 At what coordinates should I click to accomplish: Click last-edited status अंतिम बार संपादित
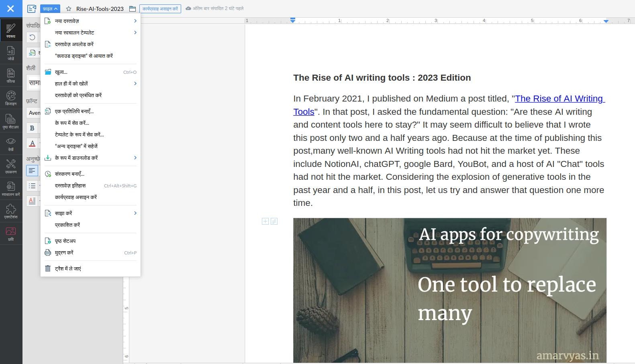(214, 8)
